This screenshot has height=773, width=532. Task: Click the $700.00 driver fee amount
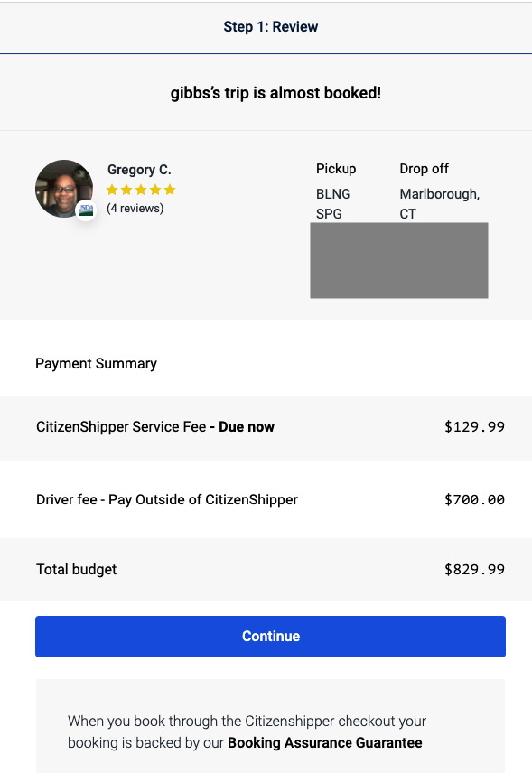474,499
